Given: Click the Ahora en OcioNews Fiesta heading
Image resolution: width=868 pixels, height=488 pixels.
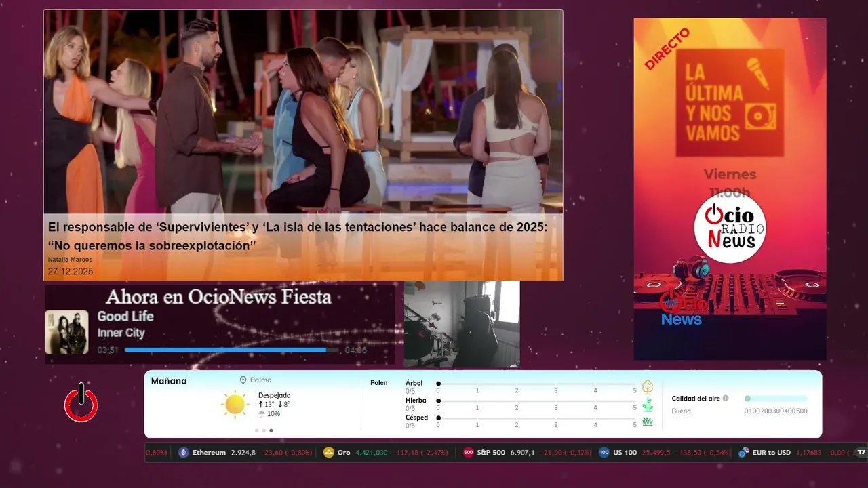Looking at the screenshot, I should 219,297.
